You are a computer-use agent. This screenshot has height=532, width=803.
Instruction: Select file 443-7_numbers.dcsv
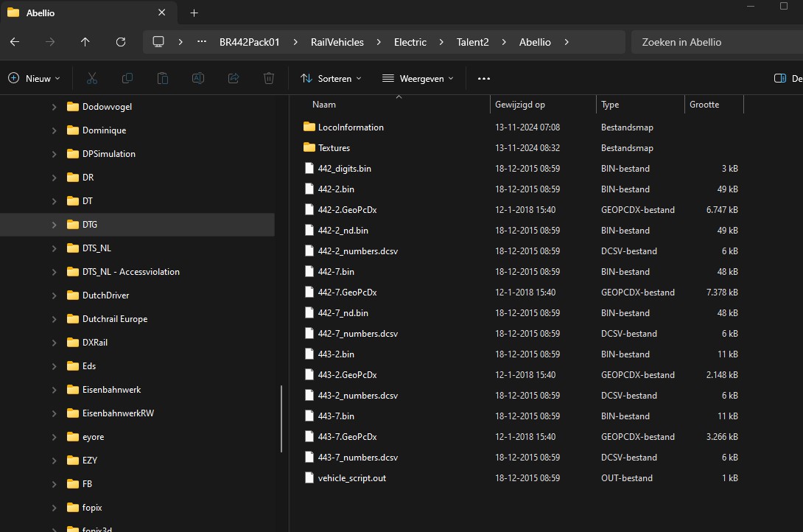coord(358,458)
